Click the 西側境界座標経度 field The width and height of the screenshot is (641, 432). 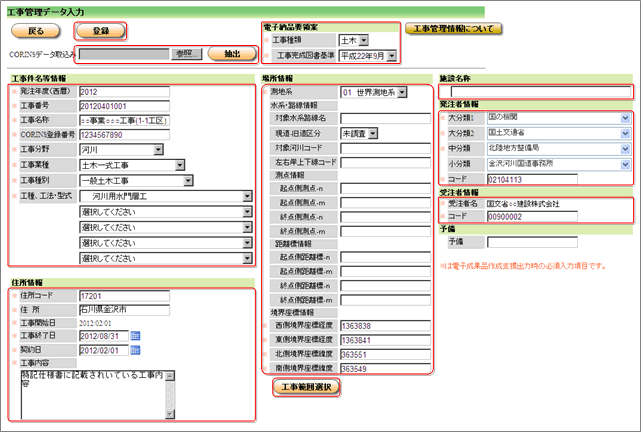385,326
